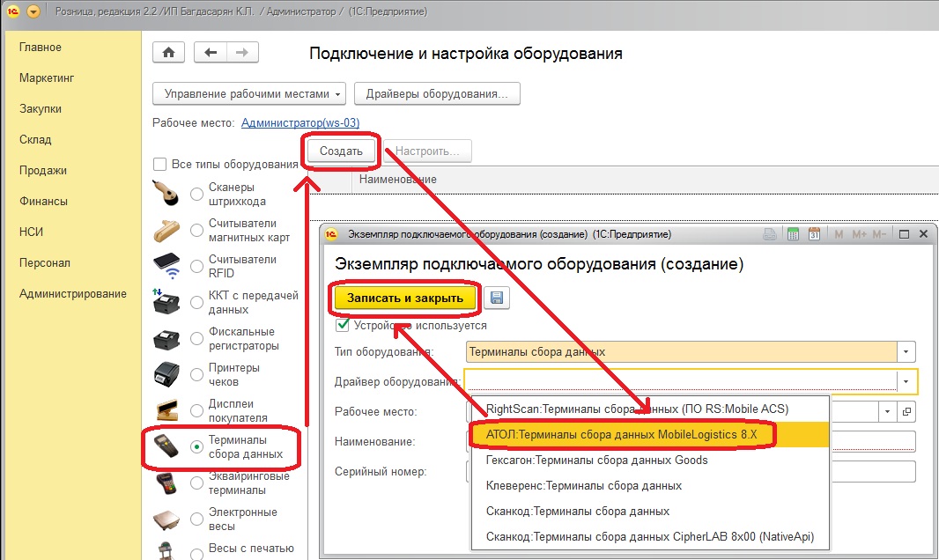
Task: Click the electronic scales icon
Action: pos(166,519)
